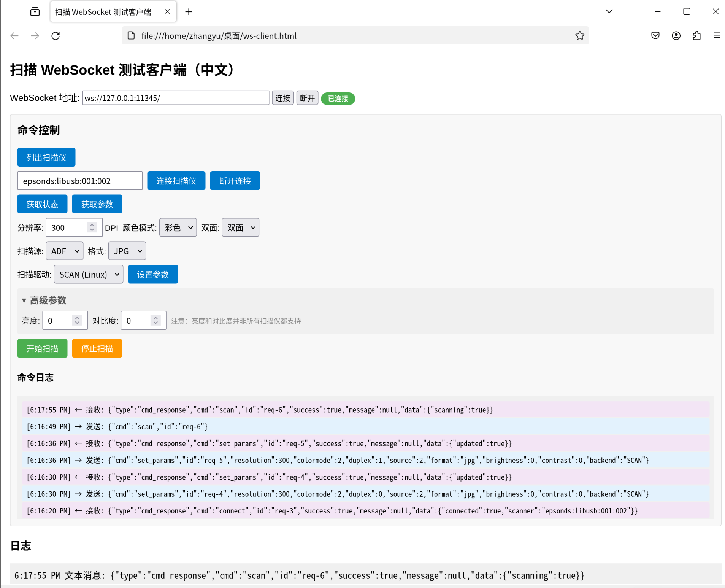Close the WebSocket test client tab

pos(167,12)
